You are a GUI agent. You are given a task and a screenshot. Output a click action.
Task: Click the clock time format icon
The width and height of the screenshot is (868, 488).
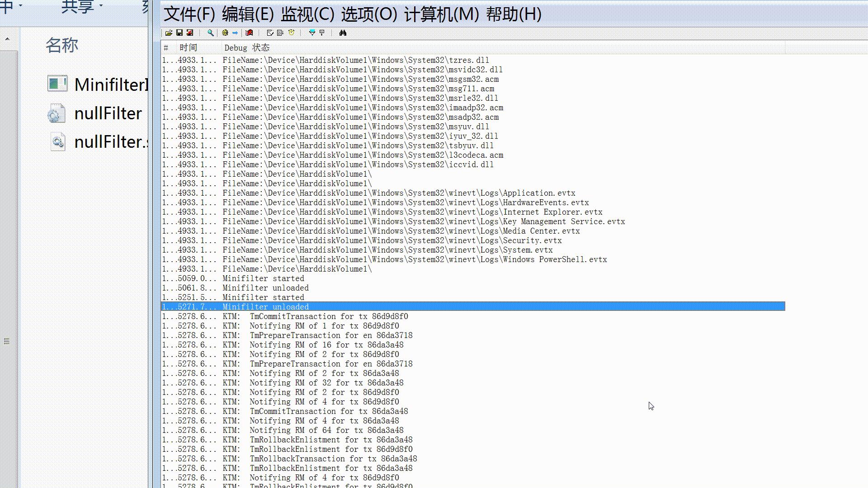click(291, 33)
